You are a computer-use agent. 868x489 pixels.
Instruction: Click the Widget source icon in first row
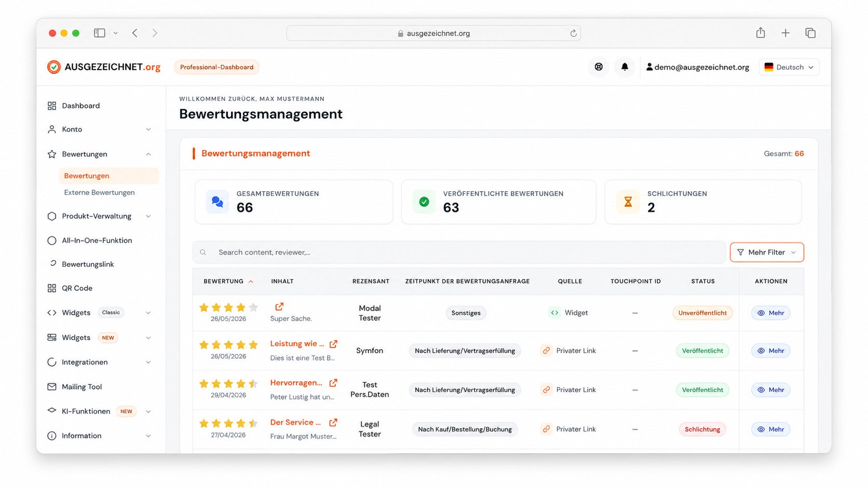554,313
